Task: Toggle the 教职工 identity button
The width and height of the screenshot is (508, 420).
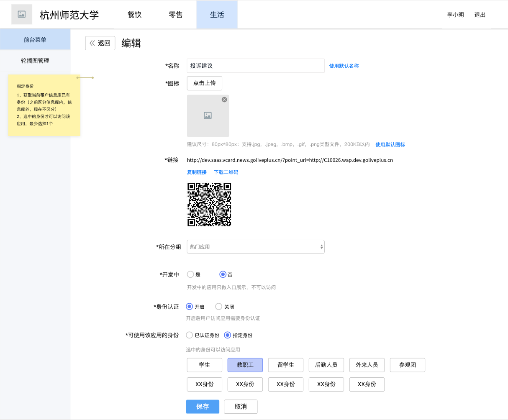Action: pyautogui.click(x=245, y=365)
